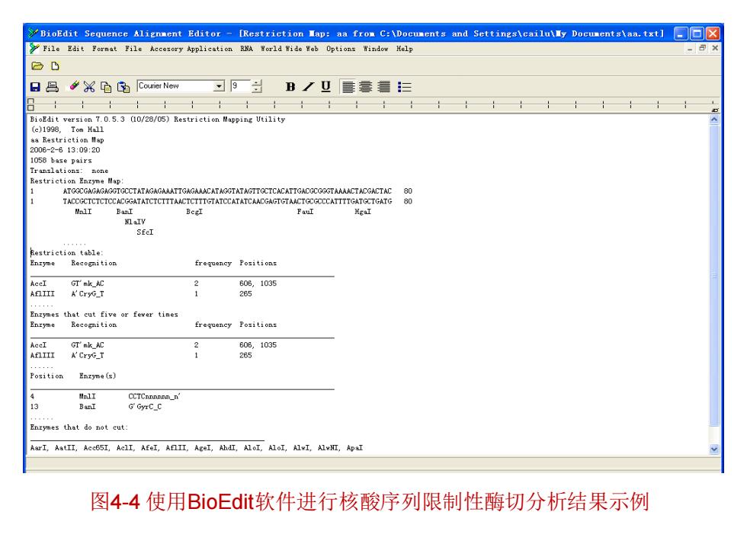Click G'GyrC_C recognition sequence
747x560 pixels.
click(145, 407)
